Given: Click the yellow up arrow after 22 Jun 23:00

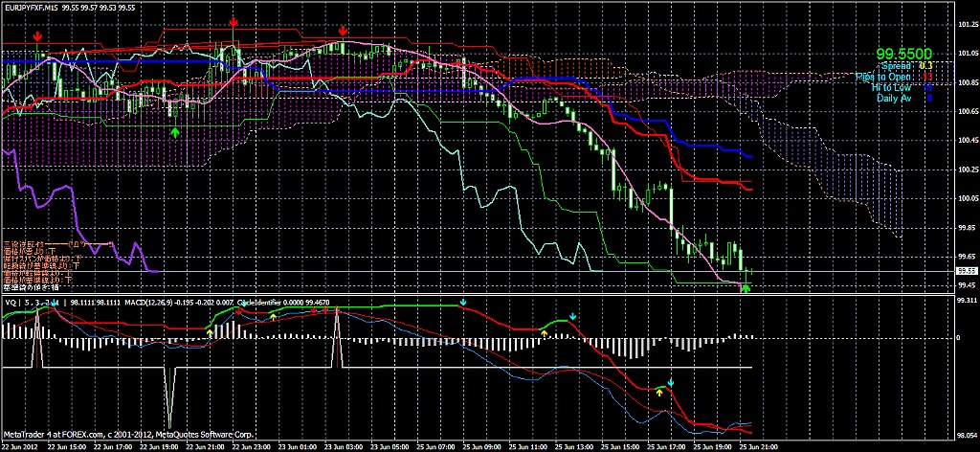Looking at the screenshot, I should [273, 318].
